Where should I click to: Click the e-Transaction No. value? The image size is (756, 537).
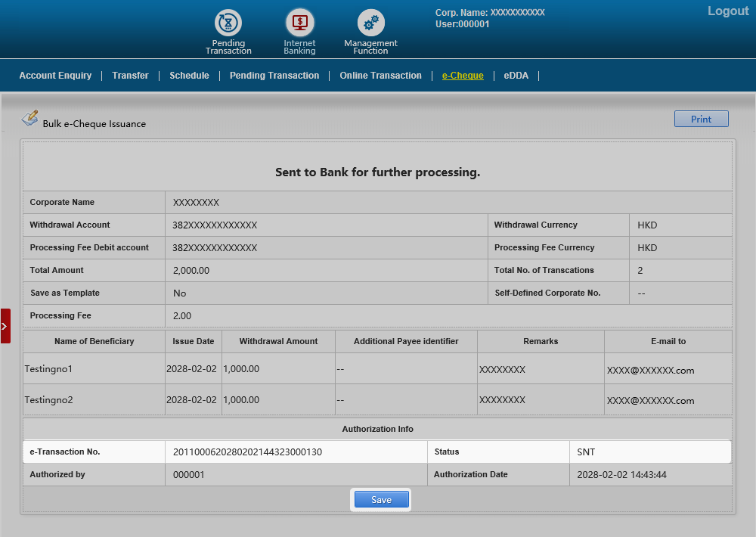[247, 452]
